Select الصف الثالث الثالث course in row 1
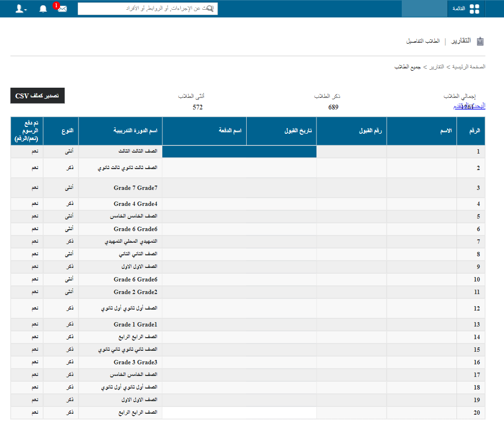The image size is (504, 421). click(121, 151)
